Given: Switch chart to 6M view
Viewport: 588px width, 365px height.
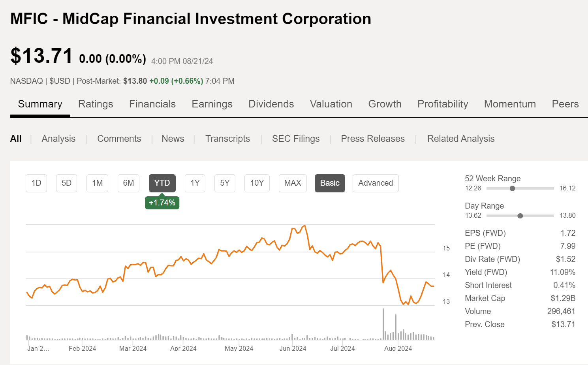Looking at the screenshot, I should click(x=128, y=183).
